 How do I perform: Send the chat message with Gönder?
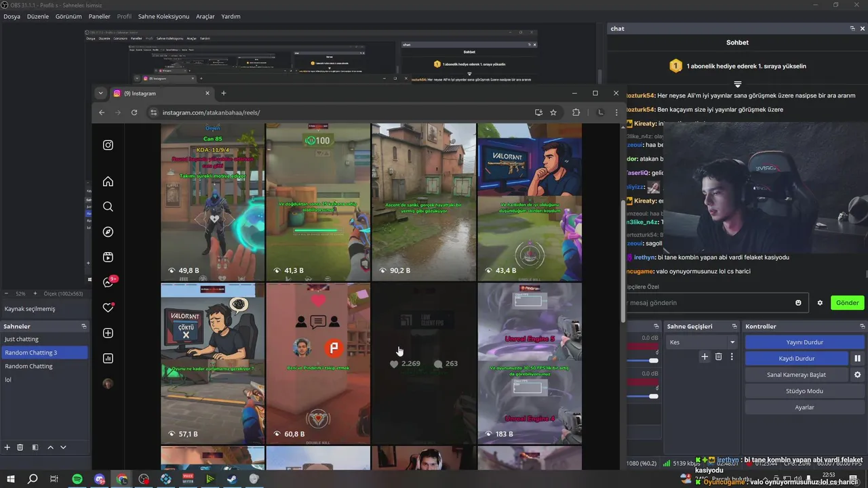point(847,303)
